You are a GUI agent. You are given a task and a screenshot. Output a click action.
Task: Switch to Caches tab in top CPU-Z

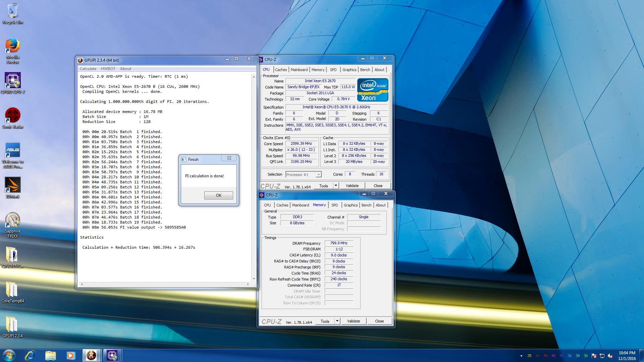point(281,70)
